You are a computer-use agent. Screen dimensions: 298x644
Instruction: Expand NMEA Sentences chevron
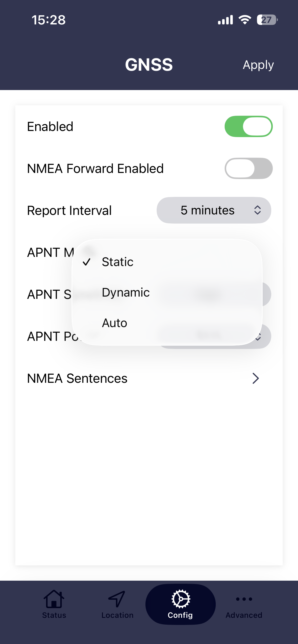coord(255,378)
